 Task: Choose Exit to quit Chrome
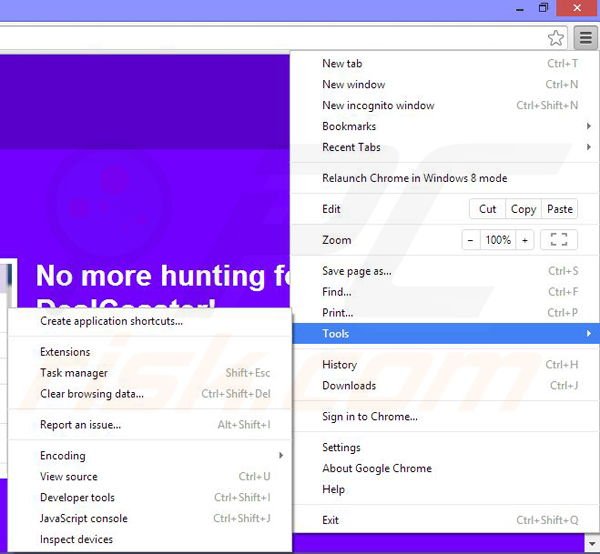(x=445, y=520)
